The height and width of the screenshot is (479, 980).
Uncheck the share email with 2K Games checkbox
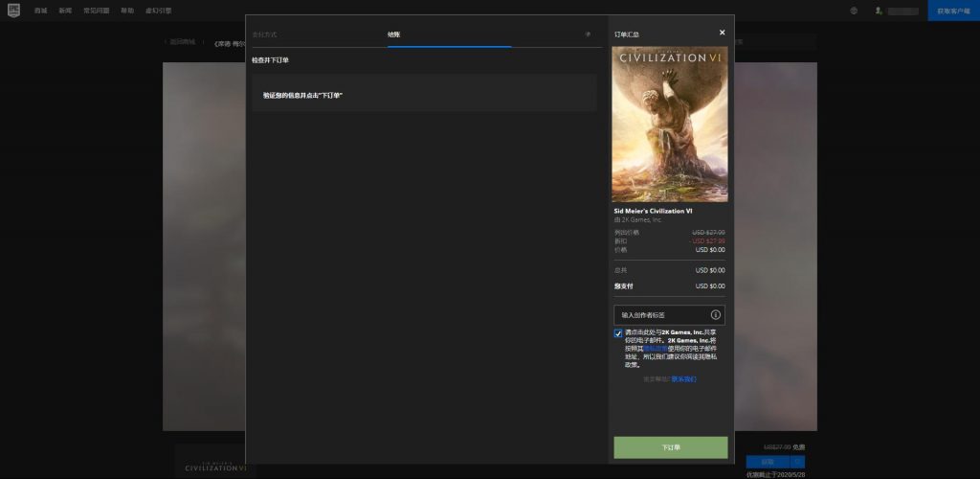pyautogui.click(x=618, y=333)
